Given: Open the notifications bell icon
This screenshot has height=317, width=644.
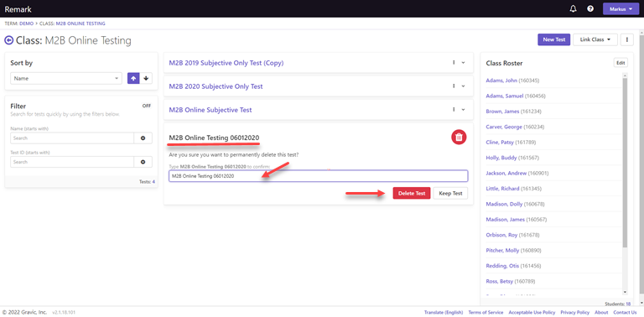Looking at the screenshot, I should (x=573, y=9).
